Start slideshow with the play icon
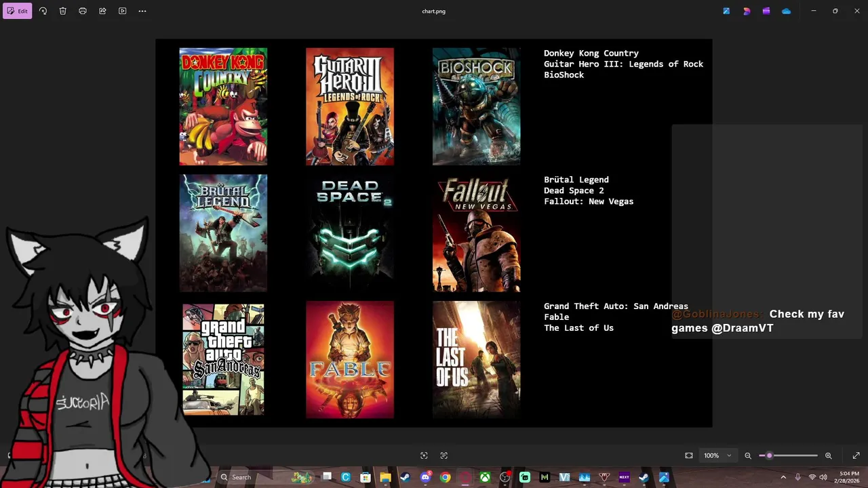The image size is (868, 488). tap(122, 11)
